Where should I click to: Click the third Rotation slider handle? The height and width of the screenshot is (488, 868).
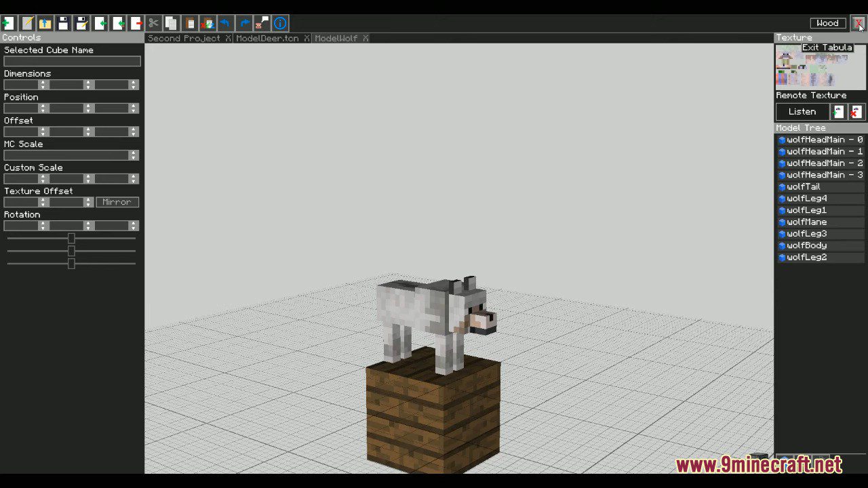(71, 264)
